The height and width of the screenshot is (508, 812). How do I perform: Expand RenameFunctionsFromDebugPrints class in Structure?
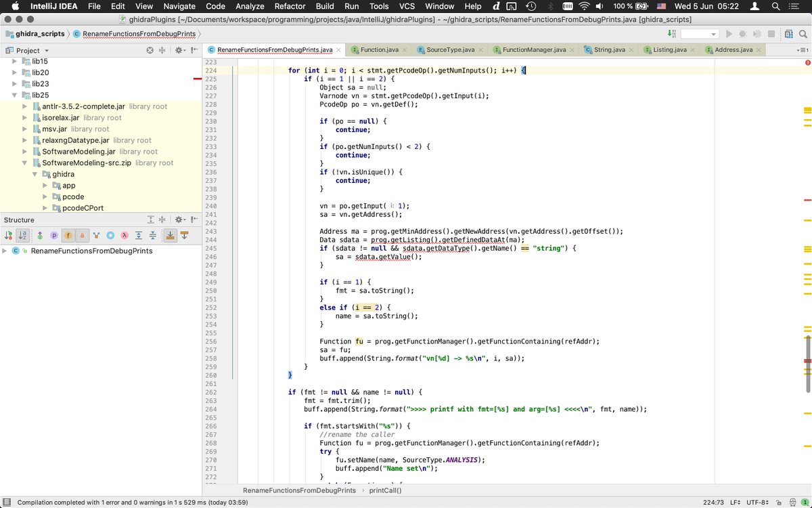[5, 251]
